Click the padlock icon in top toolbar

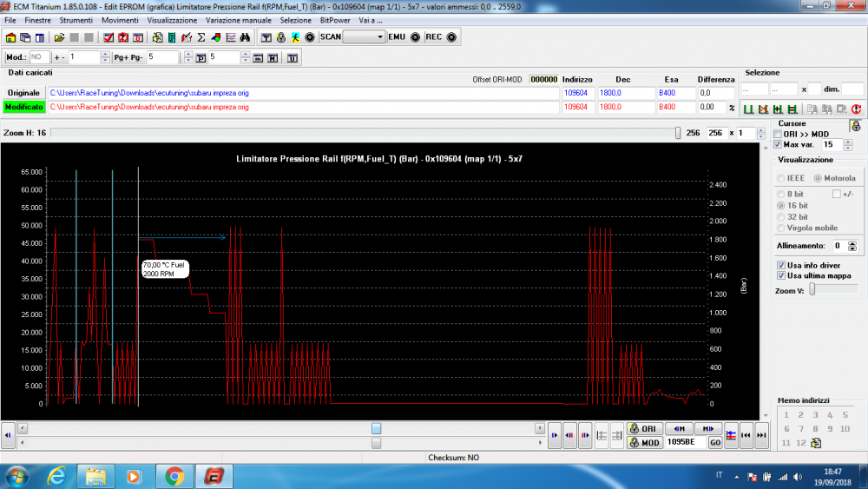click(x=280, y=37)
